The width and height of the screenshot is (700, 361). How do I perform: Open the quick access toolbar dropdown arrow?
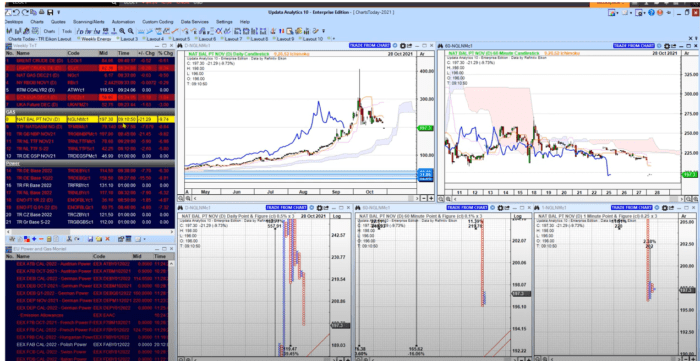[58, 12]
